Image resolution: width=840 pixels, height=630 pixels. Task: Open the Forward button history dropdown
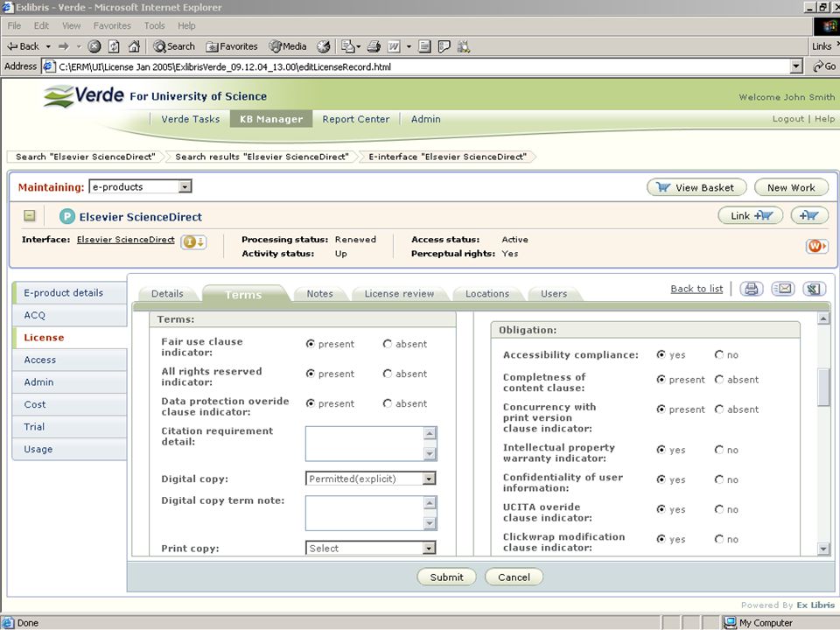[78, 46]
